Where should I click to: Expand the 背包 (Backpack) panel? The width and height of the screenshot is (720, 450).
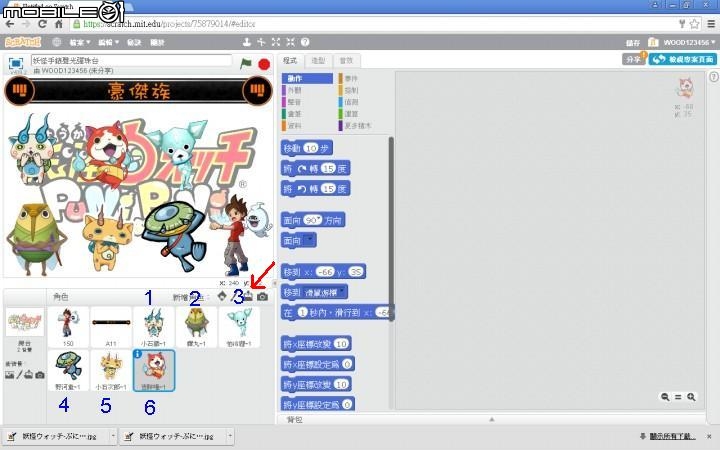[491, 419]
